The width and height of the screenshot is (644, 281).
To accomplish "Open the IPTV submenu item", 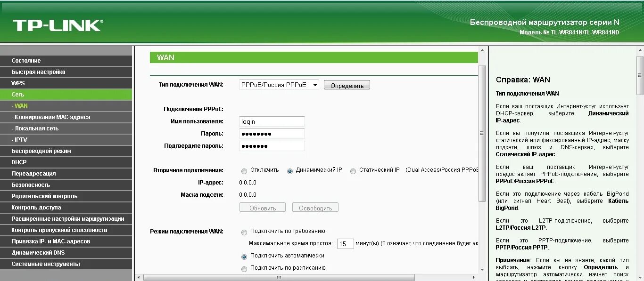I will point(66,140).
